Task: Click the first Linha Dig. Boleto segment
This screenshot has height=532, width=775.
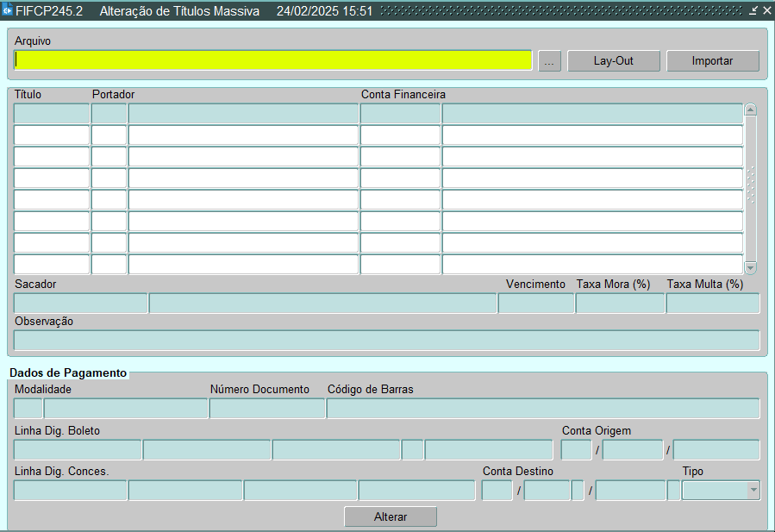Action: [78, 450]
